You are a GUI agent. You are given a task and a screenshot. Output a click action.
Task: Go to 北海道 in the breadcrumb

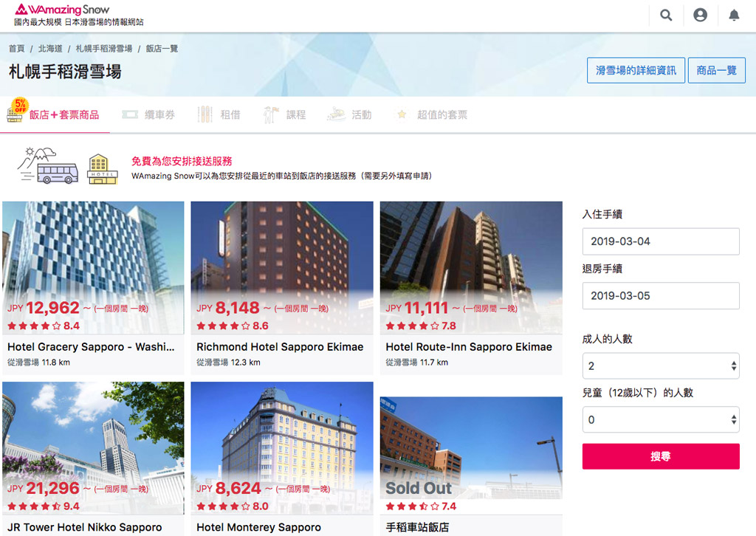pyautogui.click(x=51, y=49)
